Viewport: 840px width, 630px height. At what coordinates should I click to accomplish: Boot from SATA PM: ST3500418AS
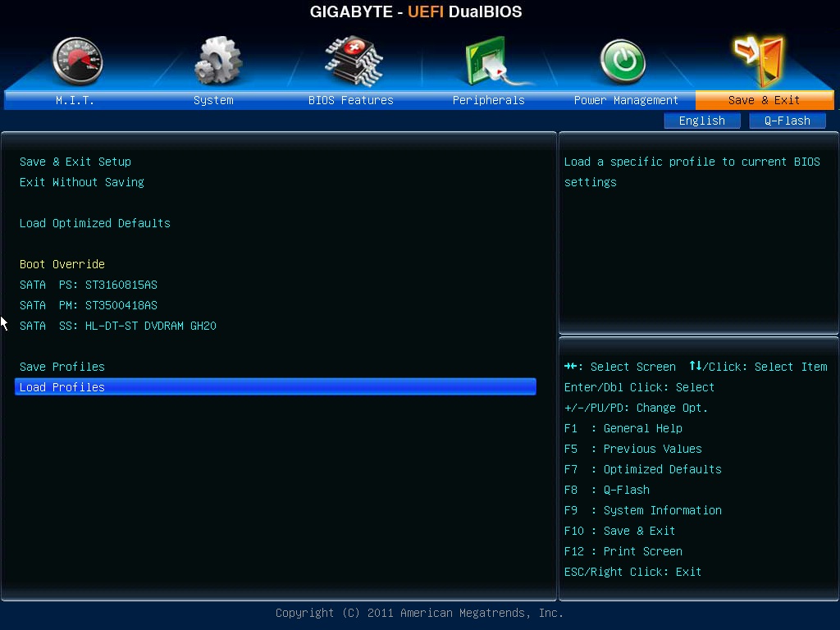tap(89, 305)
